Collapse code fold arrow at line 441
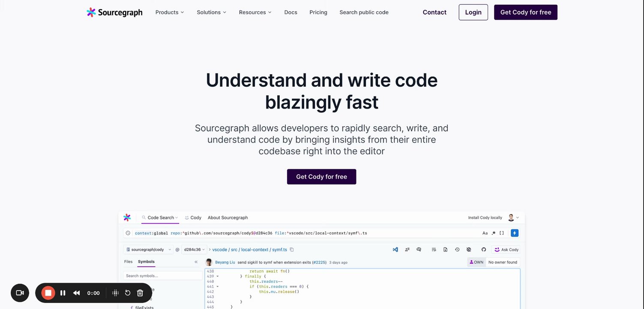The width and height of the screenshot is (644, 309). (218, 286)
